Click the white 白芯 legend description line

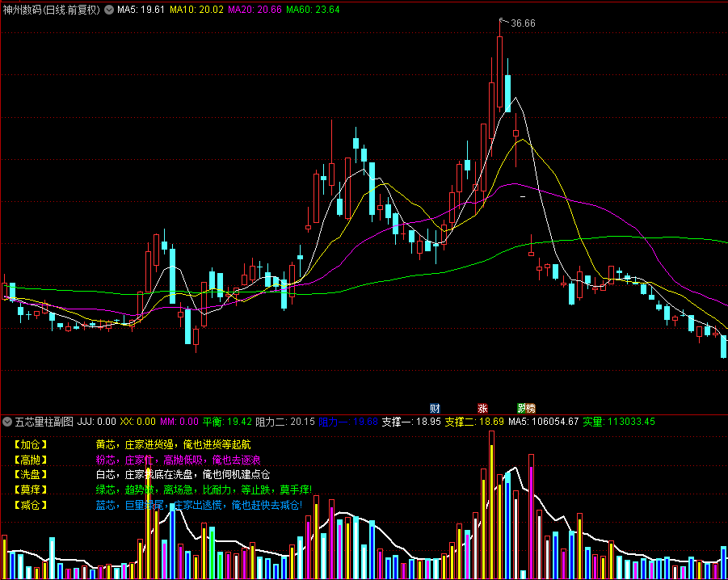pyautogui.click(x=183, y=475)
